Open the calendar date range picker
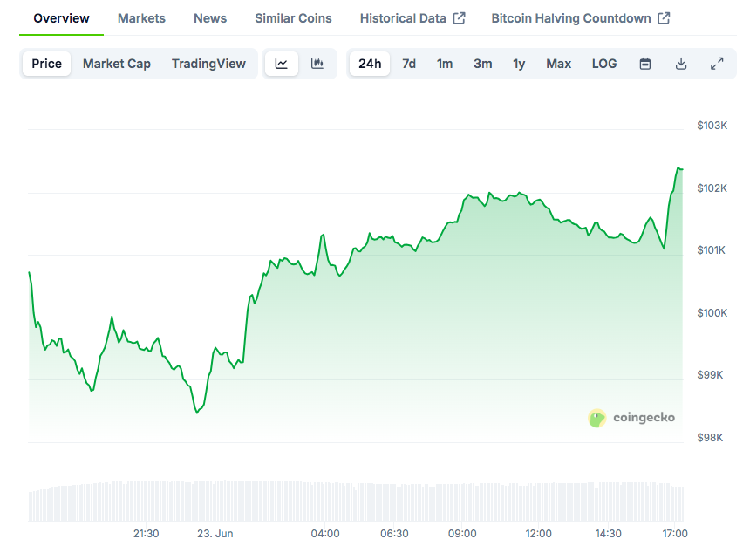Viewport: 743px width, 560px height. pyautogui.click(x=645, y=64)
